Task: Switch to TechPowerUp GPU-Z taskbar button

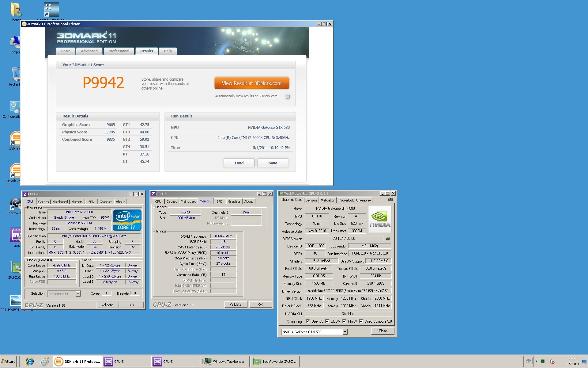Action: (x=275, y=362)
